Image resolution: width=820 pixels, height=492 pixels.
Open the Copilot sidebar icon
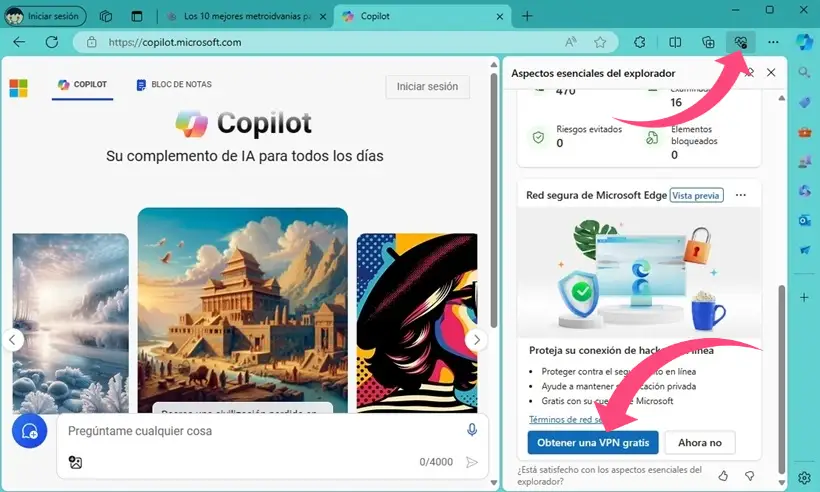(x=804, y=42)
